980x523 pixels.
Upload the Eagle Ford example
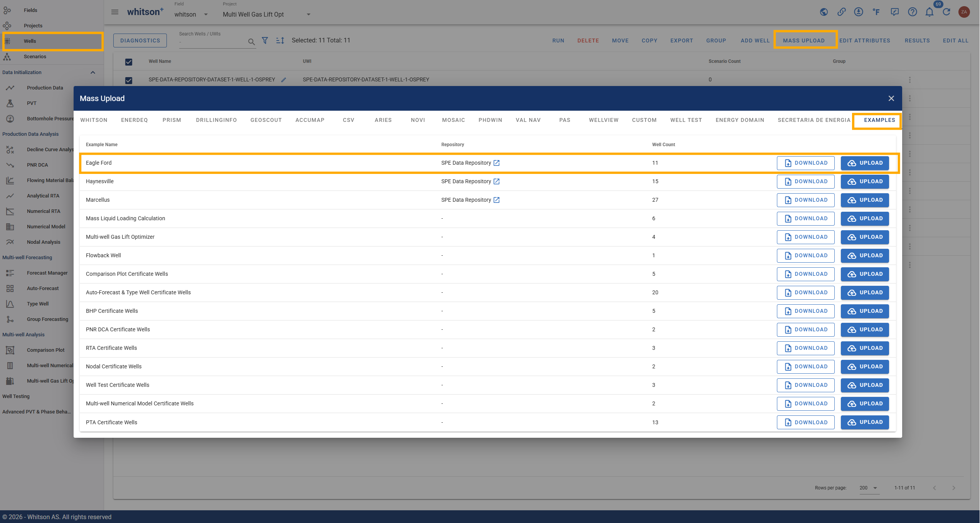[x=865, y=163]
